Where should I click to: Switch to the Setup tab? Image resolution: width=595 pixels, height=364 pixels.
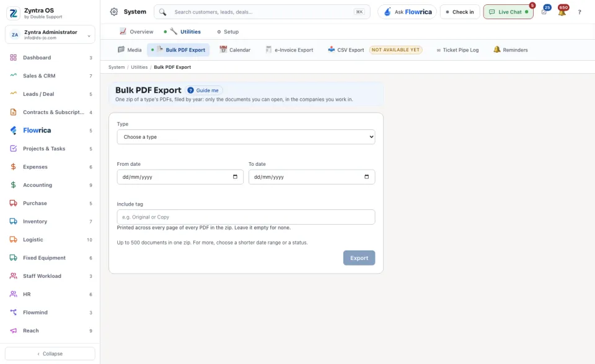click(227, 32)
